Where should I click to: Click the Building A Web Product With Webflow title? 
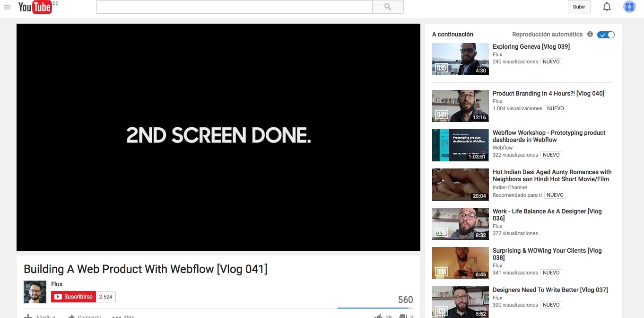point(146,269)
